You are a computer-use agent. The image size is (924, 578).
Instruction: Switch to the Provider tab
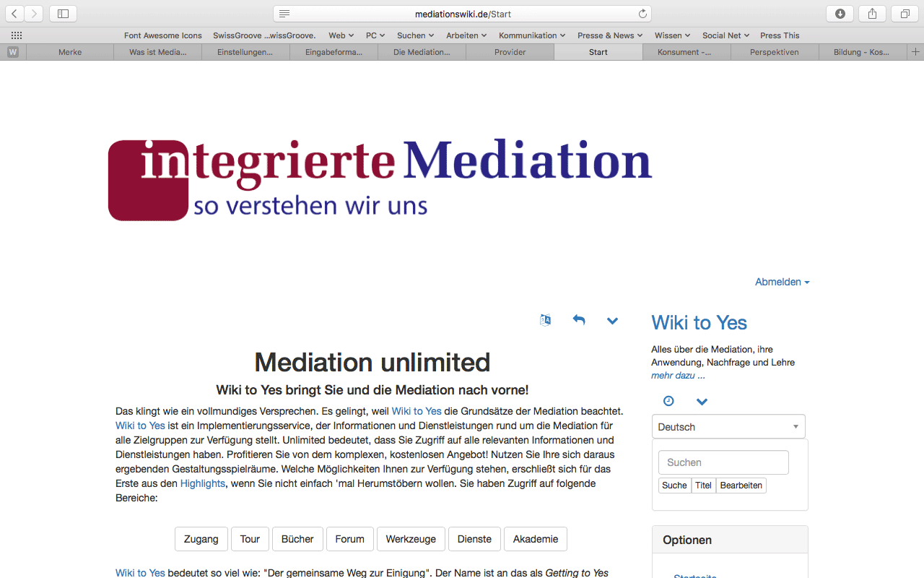510,52
